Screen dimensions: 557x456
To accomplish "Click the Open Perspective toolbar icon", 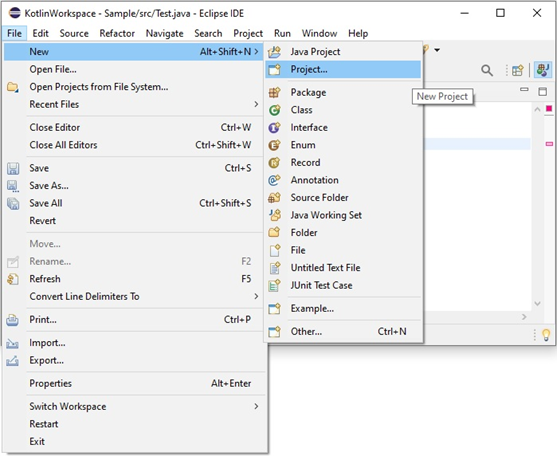I will [x=518, y=70].
